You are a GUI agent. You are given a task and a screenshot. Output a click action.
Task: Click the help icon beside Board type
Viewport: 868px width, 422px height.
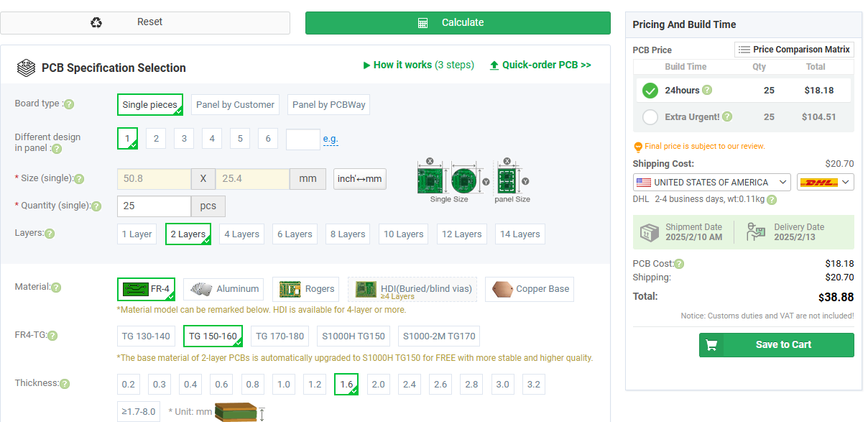69,104
